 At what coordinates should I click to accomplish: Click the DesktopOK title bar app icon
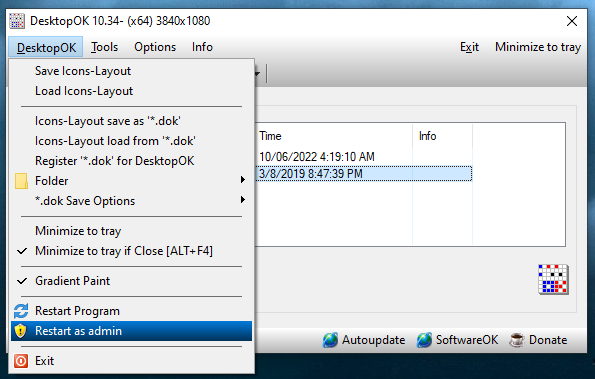click(17, 20)
